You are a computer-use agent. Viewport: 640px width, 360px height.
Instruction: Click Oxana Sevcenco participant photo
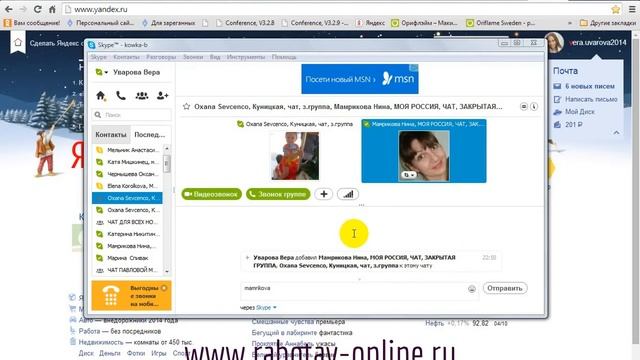pyautogui.click(x=295, y=156)
